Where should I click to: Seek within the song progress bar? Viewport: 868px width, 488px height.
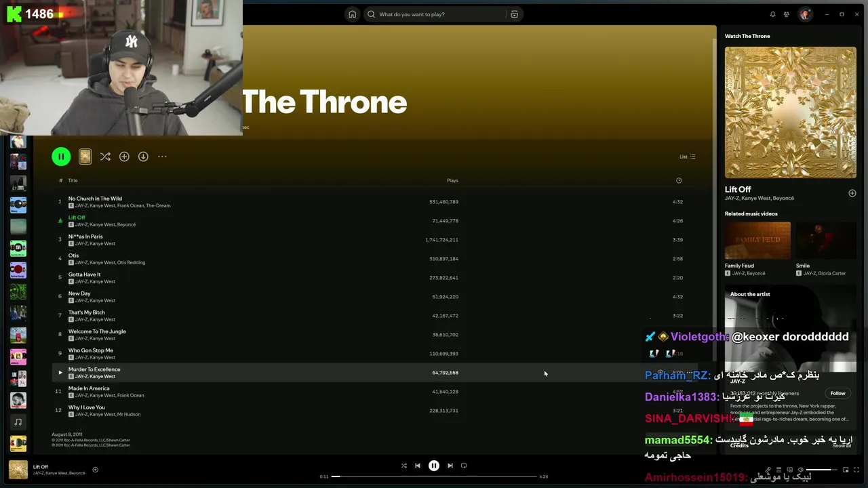click(434, 476)
